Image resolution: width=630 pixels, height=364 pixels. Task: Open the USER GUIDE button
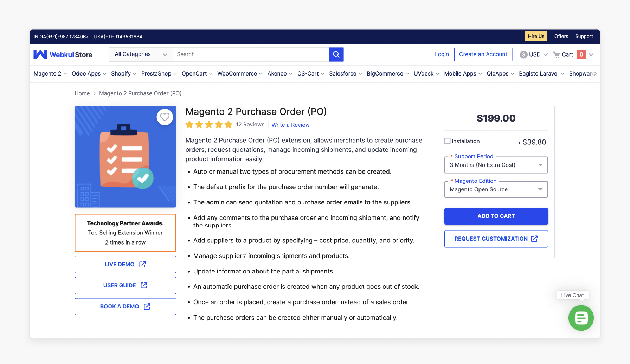click(126, 286)
